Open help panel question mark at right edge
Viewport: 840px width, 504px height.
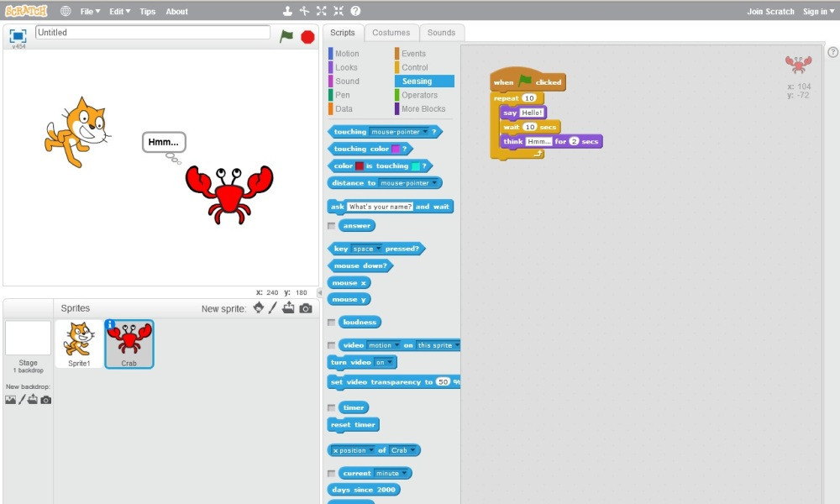[832, 52]
